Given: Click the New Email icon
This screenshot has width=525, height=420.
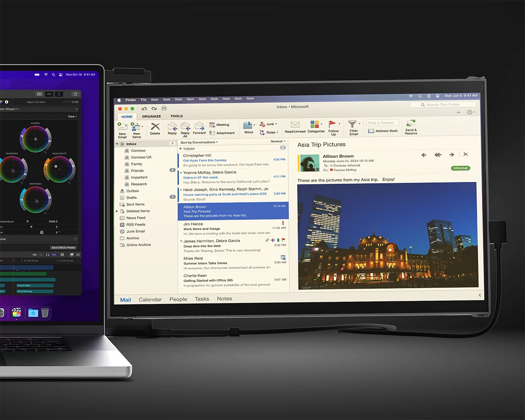Looking at the screenshot, I should pos(122,127).
